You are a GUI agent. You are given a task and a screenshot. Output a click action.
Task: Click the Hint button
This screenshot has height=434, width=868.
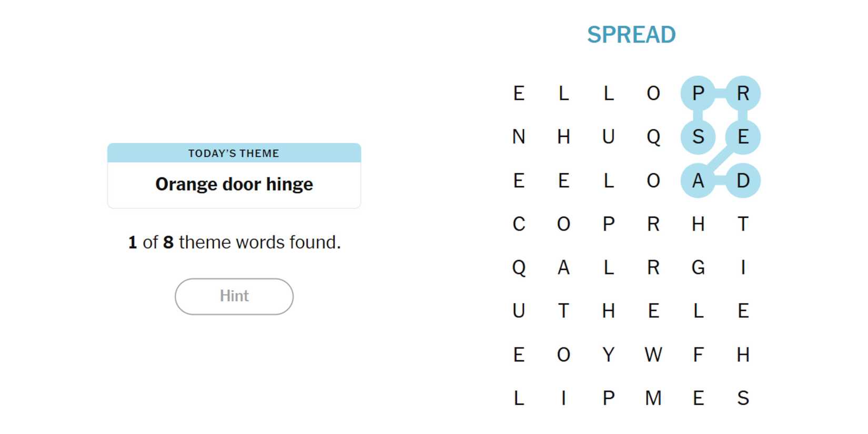[x=234, y=296]
